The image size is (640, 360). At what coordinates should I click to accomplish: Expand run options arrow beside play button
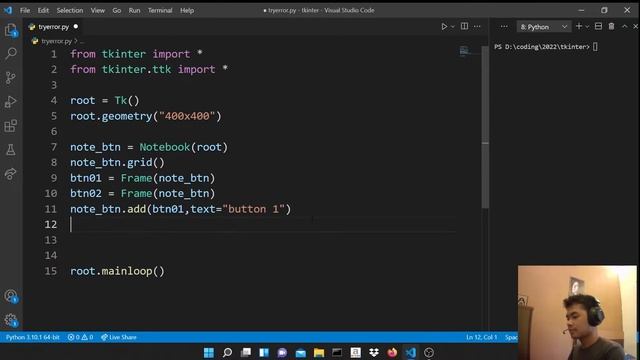453,27
